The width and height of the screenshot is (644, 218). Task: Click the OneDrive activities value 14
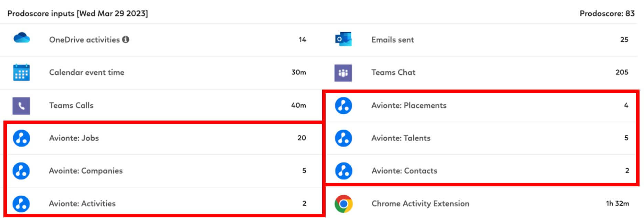click(302, 40)
